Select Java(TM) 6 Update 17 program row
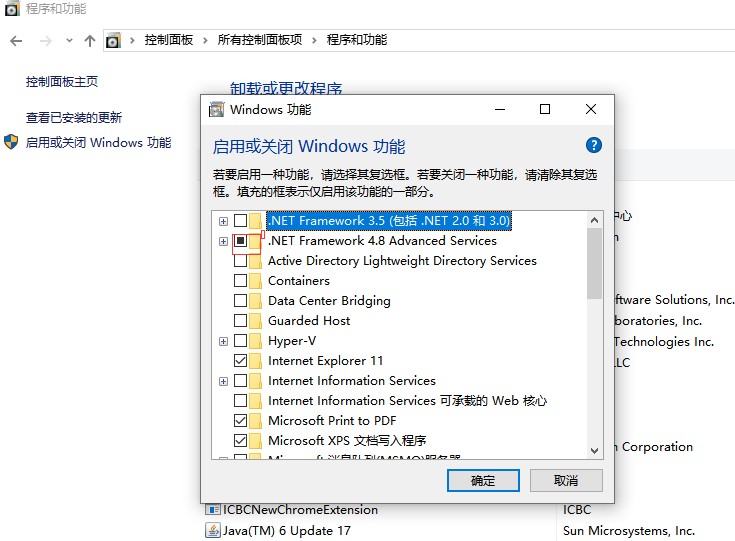Image resolution: width=735 pixels, height=541 pixels. (x=286, y=531)
